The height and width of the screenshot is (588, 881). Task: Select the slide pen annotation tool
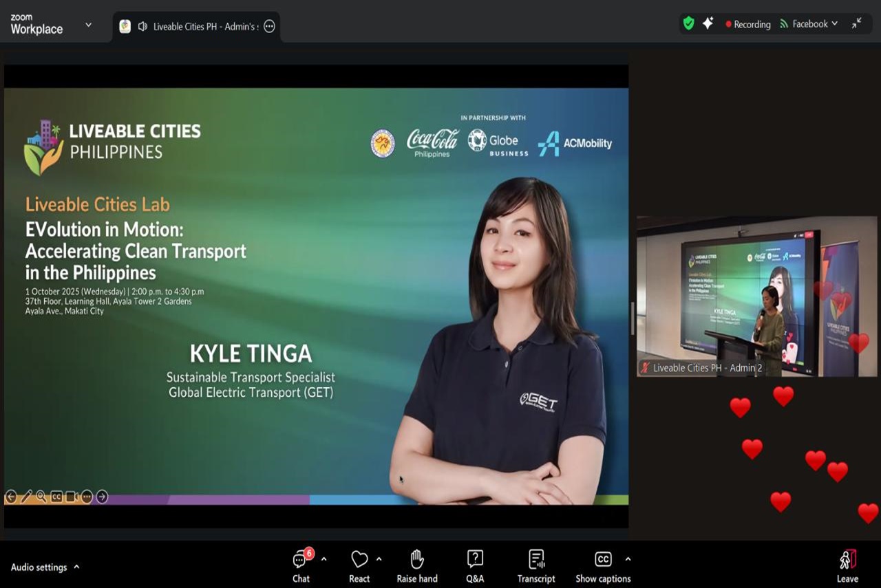26,497
